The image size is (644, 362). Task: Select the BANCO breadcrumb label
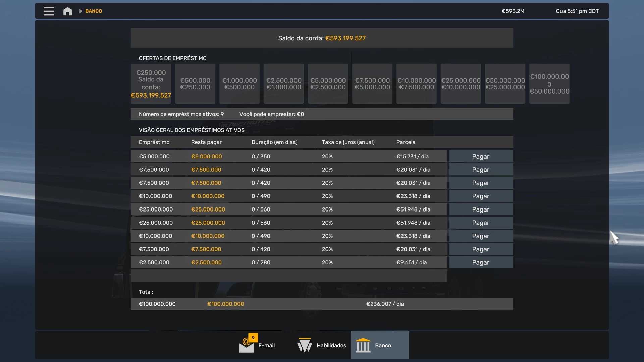[x=94, y=11]
